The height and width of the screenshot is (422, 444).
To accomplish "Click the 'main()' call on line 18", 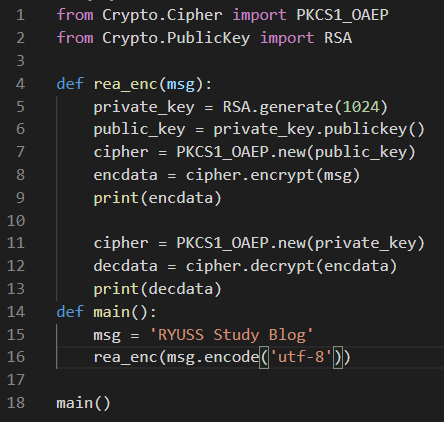I will click(x=83, y=403).
